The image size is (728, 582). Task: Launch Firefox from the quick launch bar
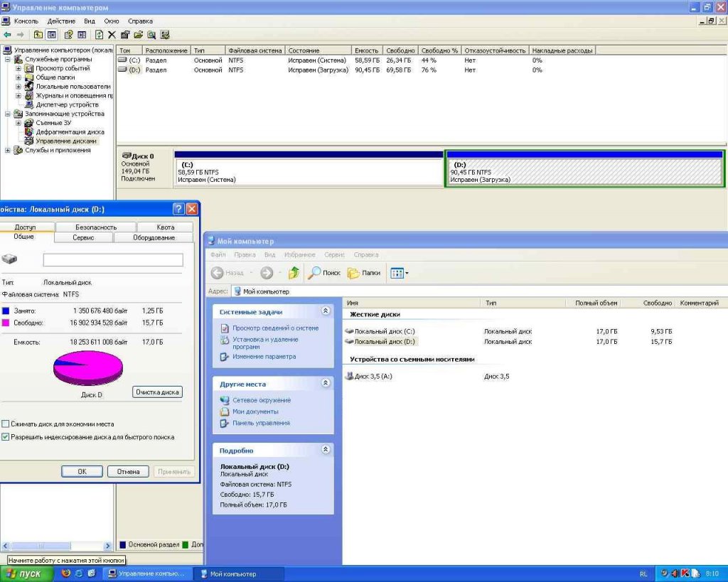(66, 573)
